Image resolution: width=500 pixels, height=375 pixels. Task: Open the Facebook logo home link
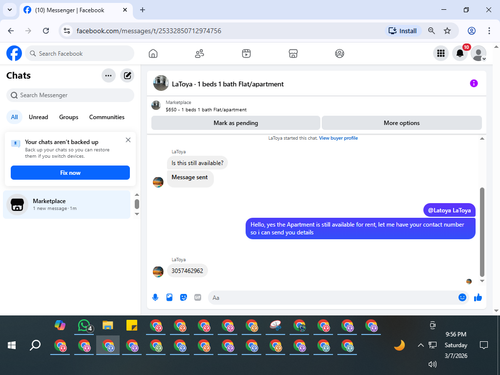point(14,53)
